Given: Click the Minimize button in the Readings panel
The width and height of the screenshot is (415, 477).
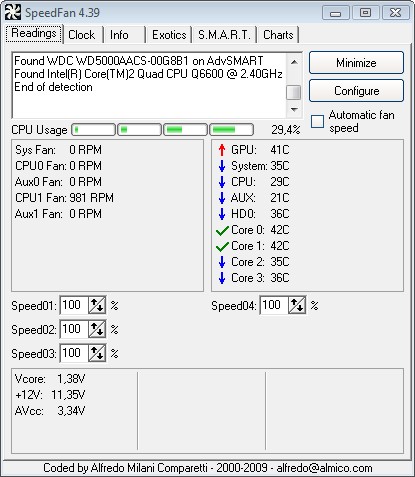Looking at the screenshot, I should (x=356, y=63).
